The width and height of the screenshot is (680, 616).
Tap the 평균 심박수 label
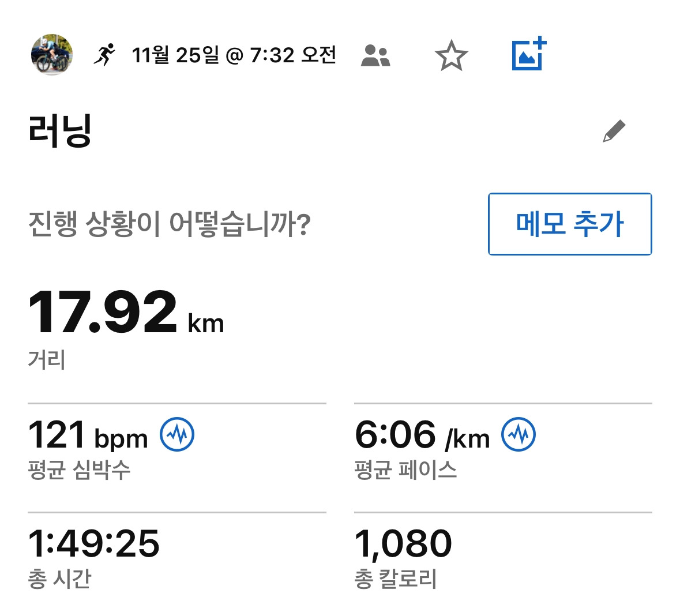[79, 470]
